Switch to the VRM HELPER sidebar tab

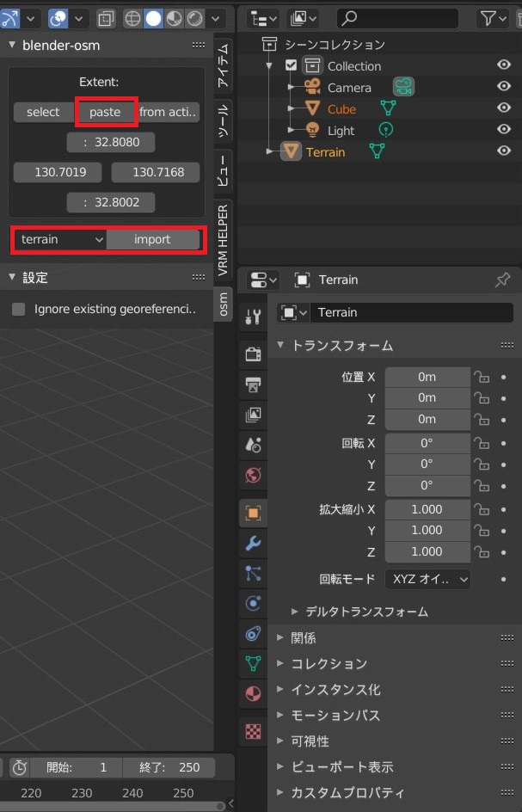point(224,240)
